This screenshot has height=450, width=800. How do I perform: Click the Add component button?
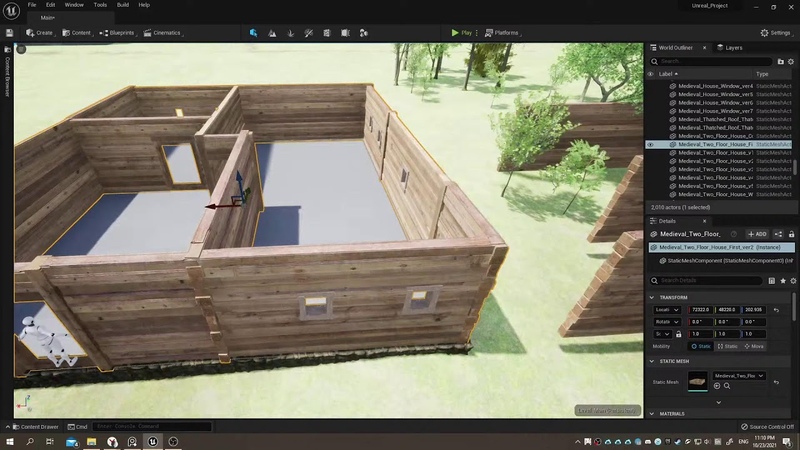(756, 234)
